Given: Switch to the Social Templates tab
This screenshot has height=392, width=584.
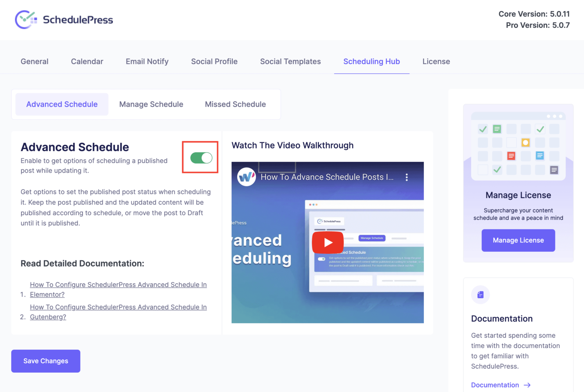Looking at the screenshot, I should (290, 61).
